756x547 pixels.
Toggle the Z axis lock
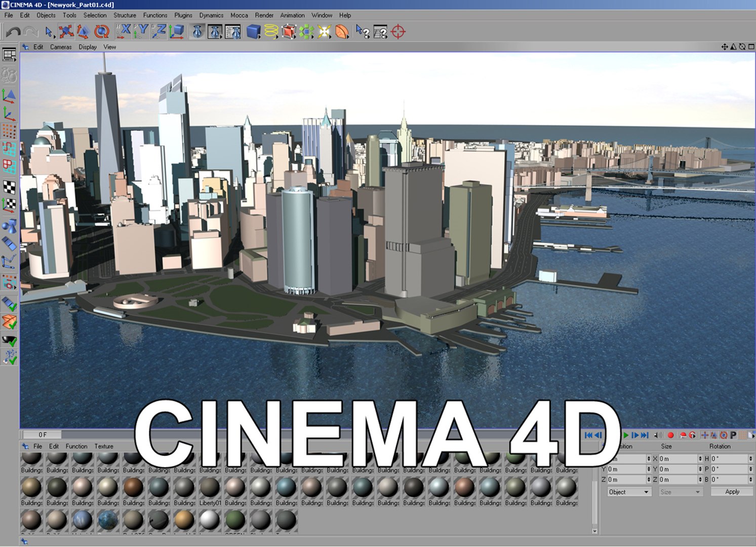click(158, 31)
